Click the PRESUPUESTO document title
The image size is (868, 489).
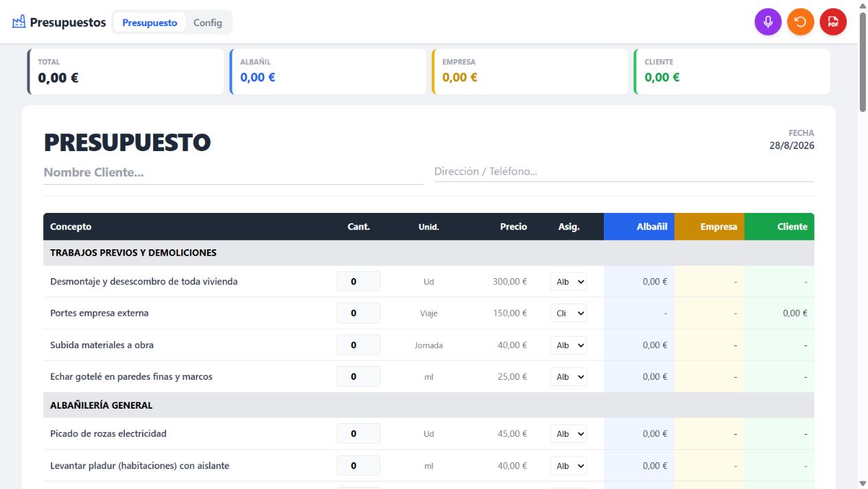click(128, 143)
